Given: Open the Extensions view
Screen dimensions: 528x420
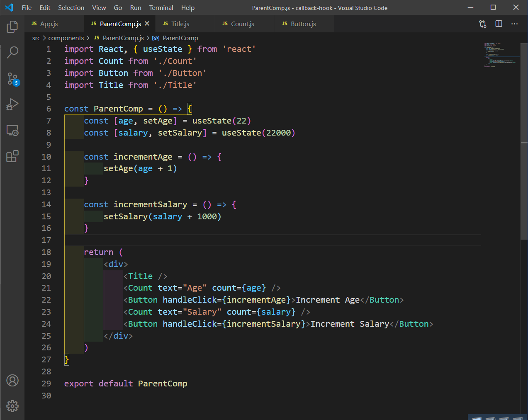Looking at the screenshot, I should (x=12, y=156).
